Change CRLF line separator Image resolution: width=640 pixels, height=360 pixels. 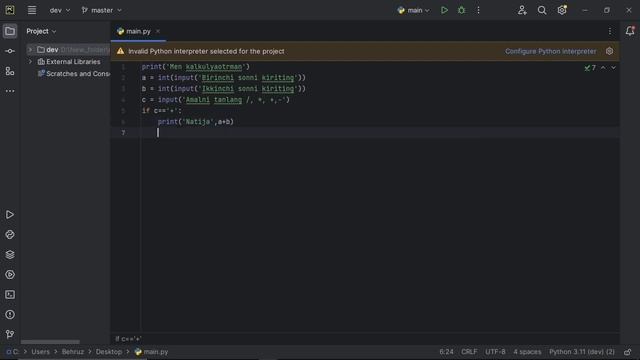tap(469, 352)
